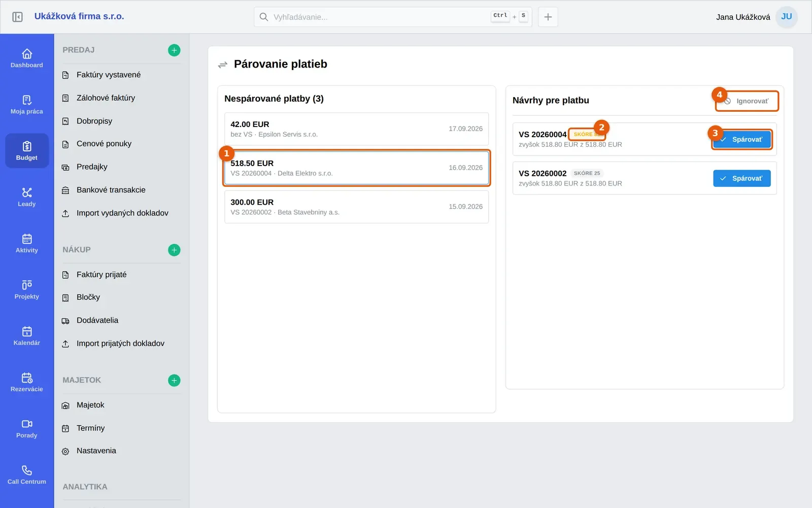Open Rezervácie module
812x508 pixels.
27,382
